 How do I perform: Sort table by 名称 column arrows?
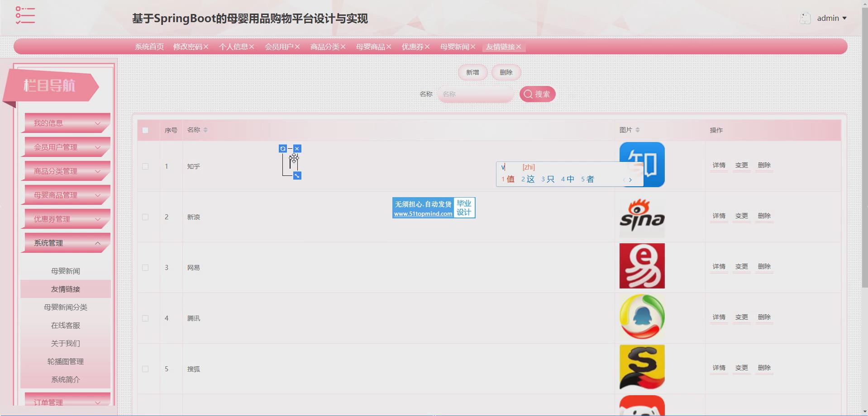pos(205,130)
